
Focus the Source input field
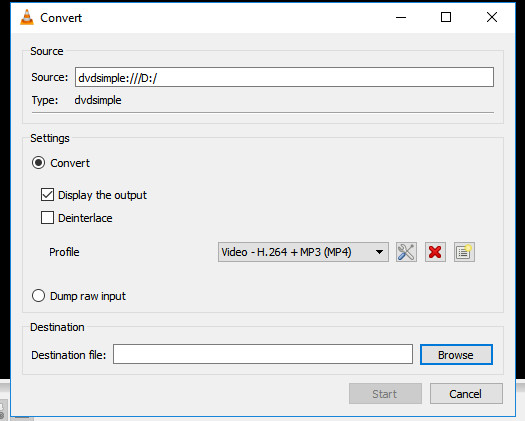coord(284,77)
